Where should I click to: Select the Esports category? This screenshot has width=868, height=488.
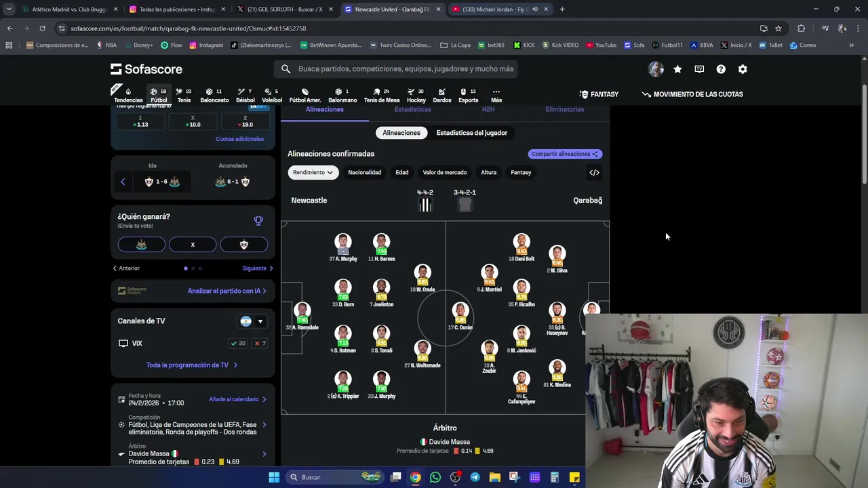click(x=468, y=95)
